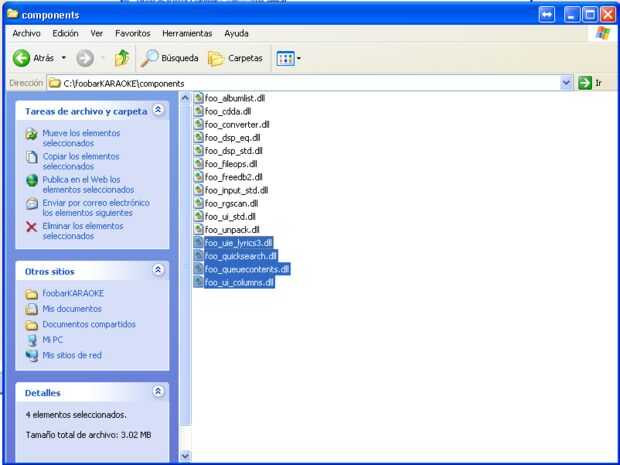
Task: Go up one folder level icon
Action: tap(122, 58)
